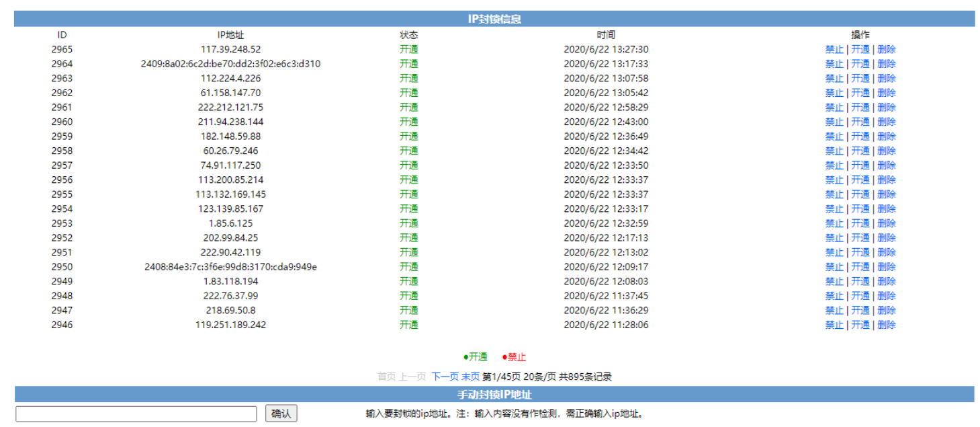Delete the row with ID 2961
The height and width of the screenshot is (427, 980).
[886, 108]
